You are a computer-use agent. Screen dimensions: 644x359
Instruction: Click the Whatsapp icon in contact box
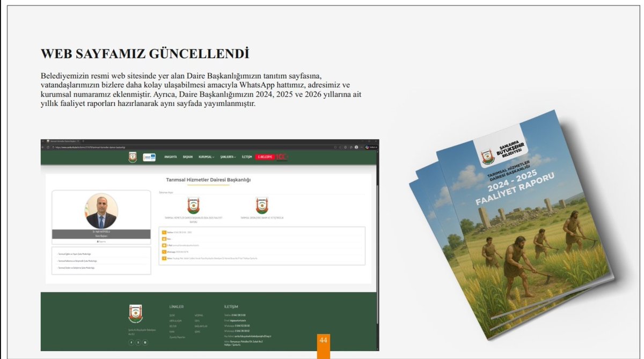pos(164,252)
